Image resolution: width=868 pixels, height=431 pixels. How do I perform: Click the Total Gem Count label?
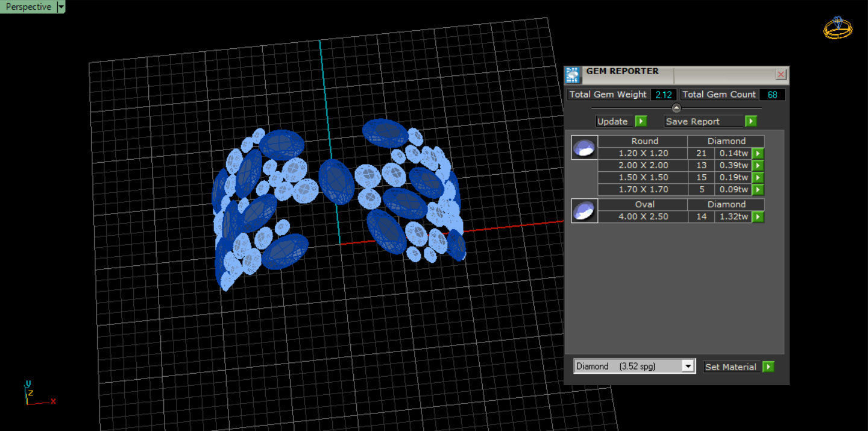pos(719,95)
